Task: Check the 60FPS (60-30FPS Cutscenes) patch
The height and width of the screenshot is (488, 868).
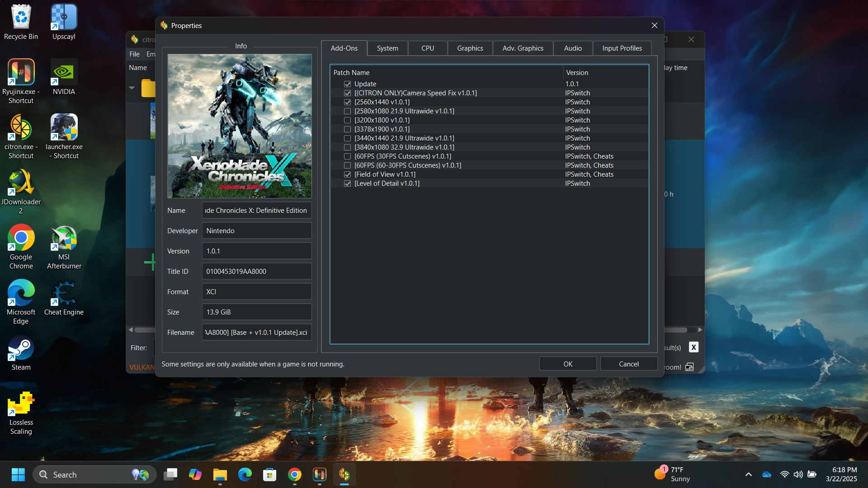Action: 347,165
